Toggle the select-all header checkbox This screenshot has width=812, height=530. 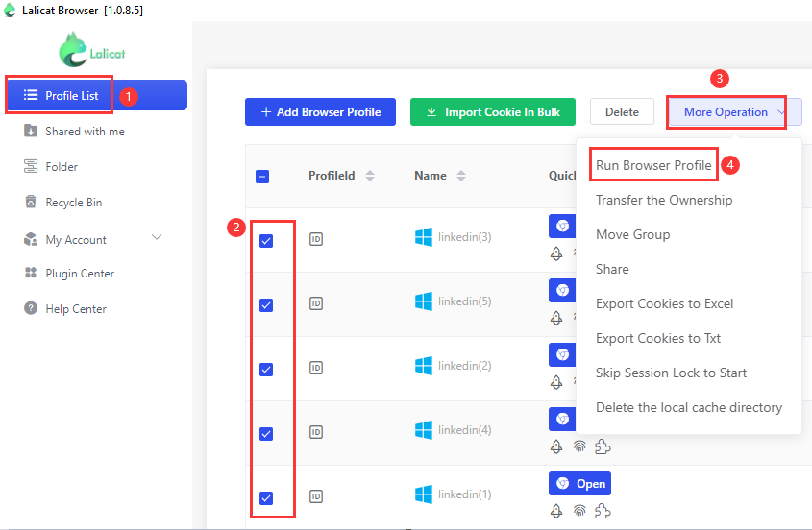(x=262, y=177)
